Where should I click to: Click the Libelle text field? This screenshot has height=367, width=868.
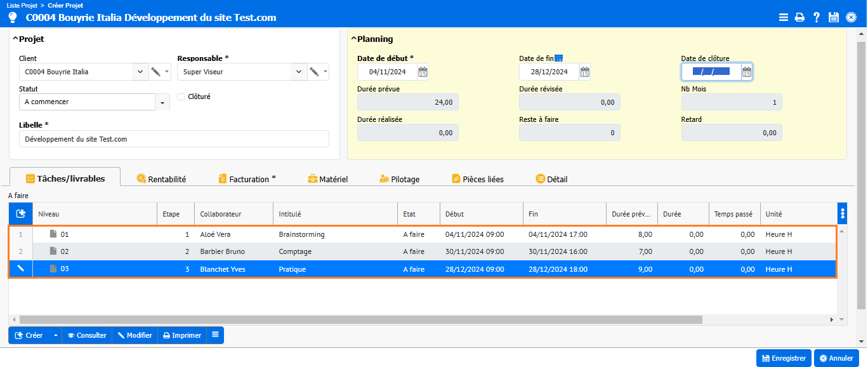click(174, 139)
